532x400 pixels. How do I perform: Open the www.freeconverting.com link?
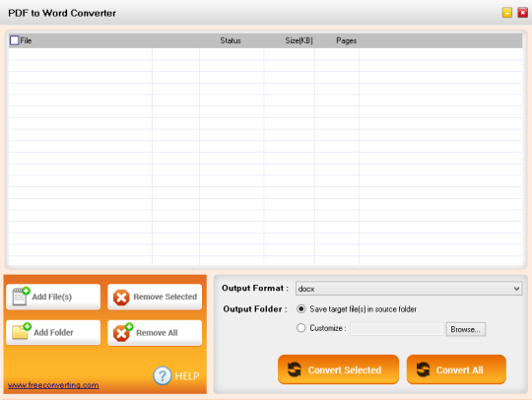(x=53, y=385)
